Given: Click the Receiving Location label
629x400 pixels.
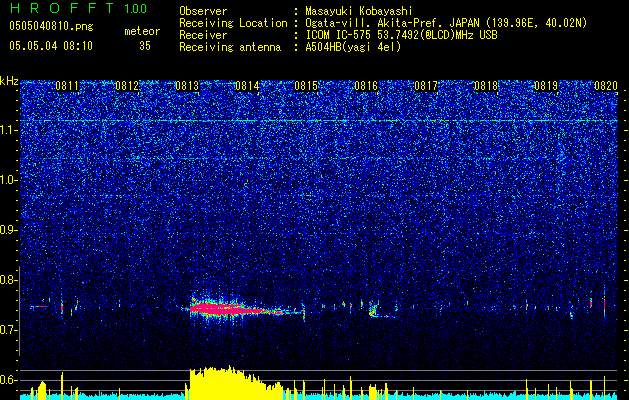Looking at the screenshot, I should tap(233, 23).
